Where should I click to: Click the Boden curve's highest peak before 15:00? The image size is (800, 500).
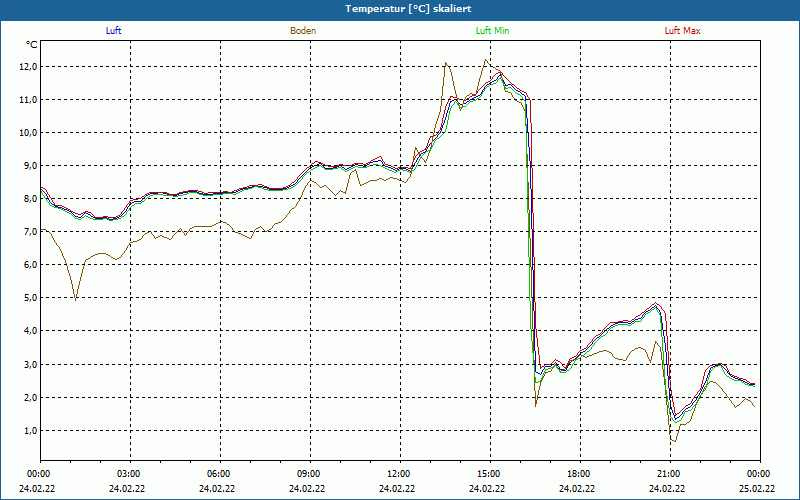[x=485, y=60]
